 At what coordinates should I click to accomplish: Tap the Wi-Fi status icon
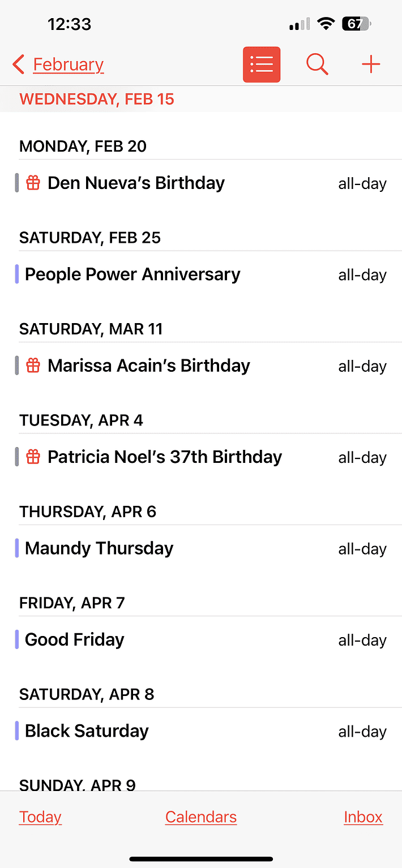[326, 24]
